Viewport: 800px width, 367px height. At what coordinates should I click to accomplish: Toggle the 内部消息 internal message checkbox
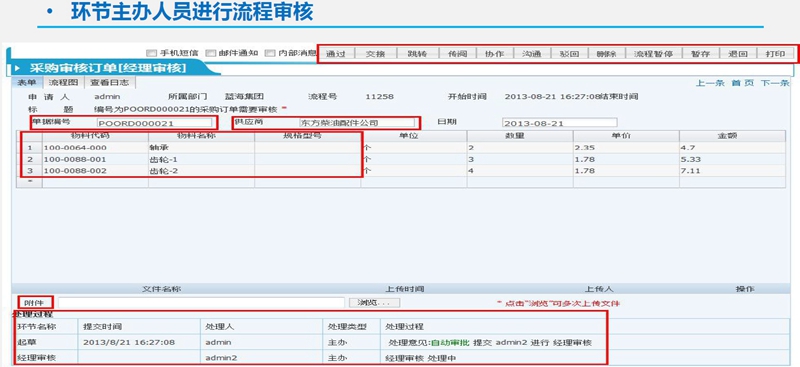tap(270, 53)
